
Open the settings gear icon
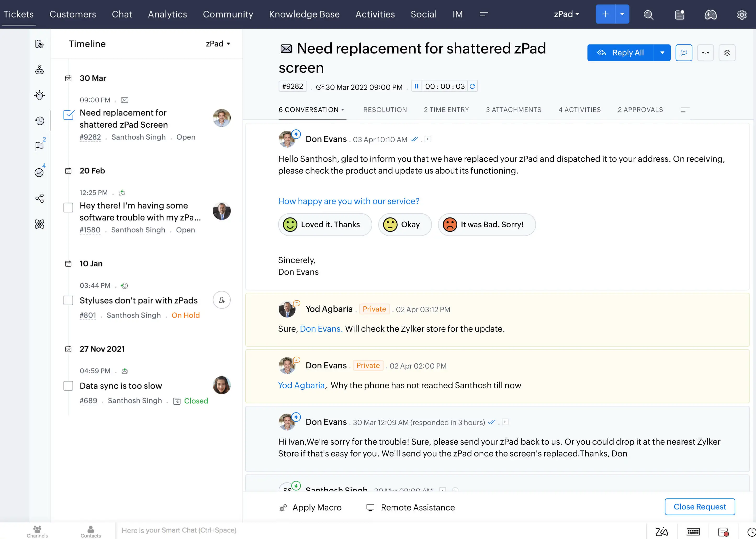click(741, 15)
